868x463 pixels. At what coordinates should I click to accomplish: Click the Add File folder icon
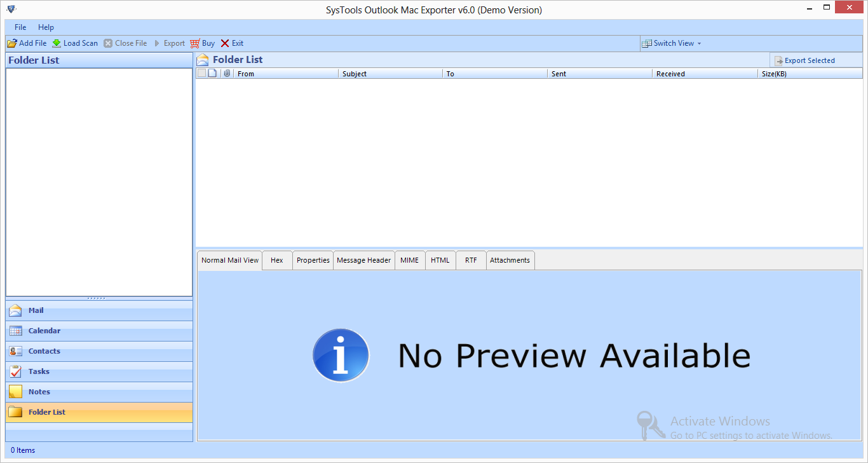pos(12,43)
